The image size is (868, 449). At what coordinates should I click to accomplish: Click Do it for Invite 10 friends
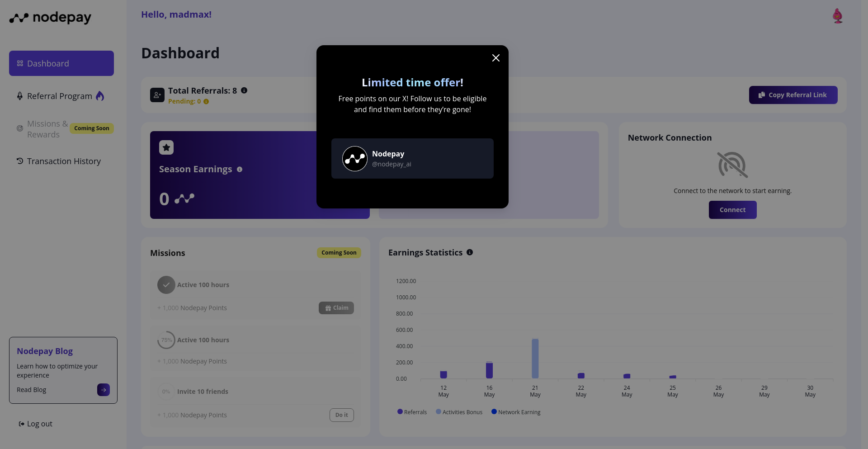(x=342, y=415)
